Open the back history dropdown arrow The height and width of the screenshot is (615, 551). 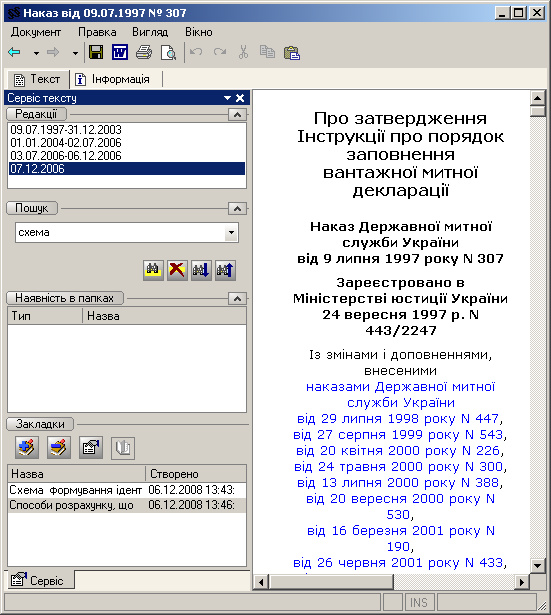pyautogui.click(x=36, y=53)
